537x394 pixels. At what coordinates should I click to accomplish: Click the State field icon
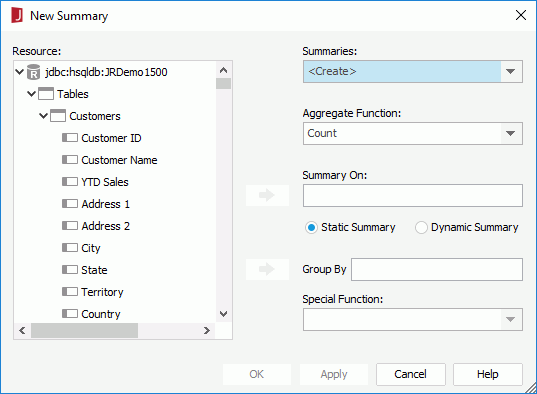(70, 270)
